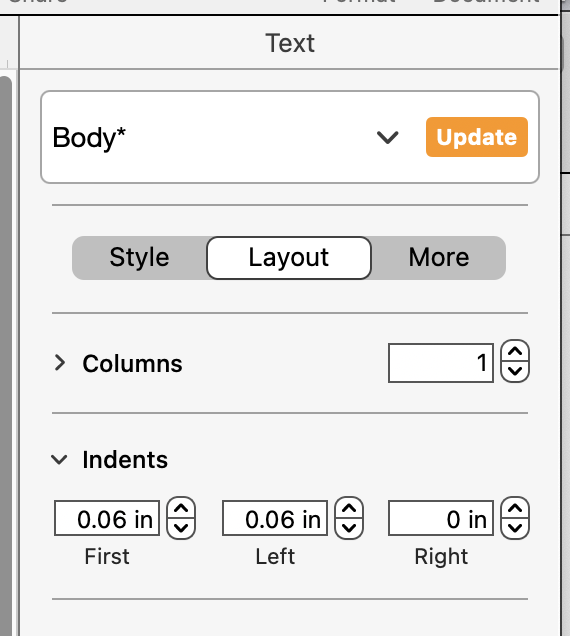Select the Layout tab
Viewport: 570px width, 636px height.
click(289, 258)
